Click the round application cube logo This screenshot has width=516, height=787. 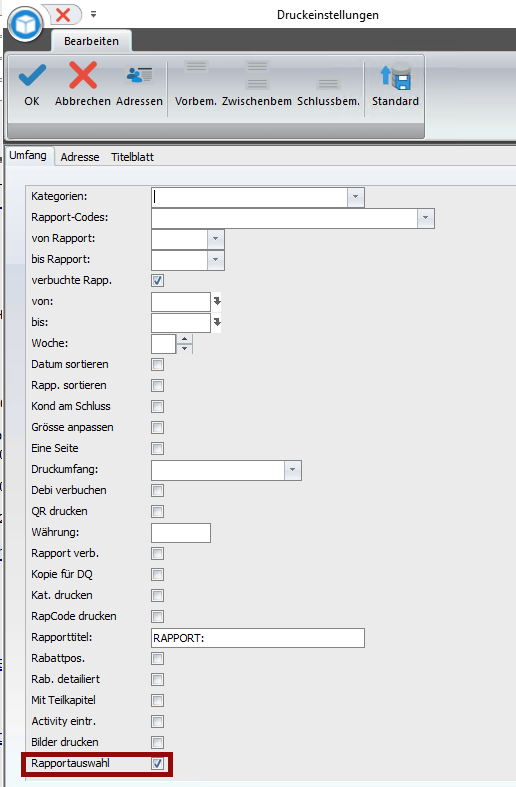[25, 24]
